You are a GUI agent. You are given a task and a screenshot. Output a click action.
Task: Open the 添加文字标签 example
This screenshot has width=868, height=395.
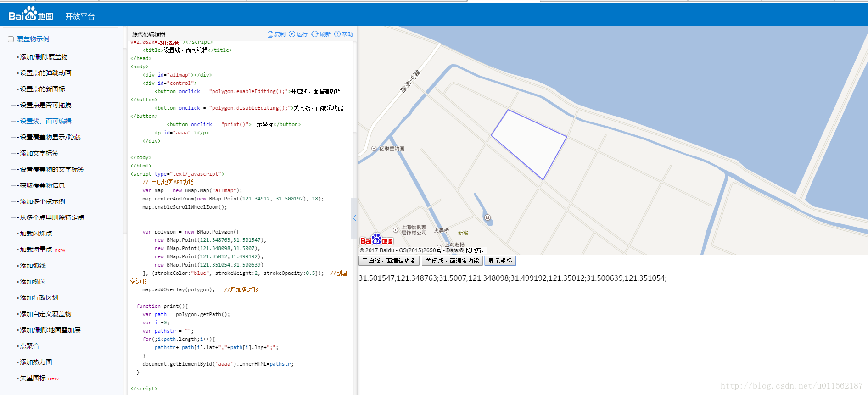tap(39, 153)
